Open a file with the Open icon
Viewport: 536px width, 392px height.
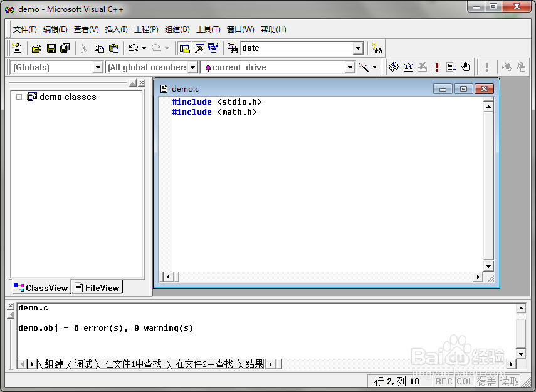(x=36, y=48)
